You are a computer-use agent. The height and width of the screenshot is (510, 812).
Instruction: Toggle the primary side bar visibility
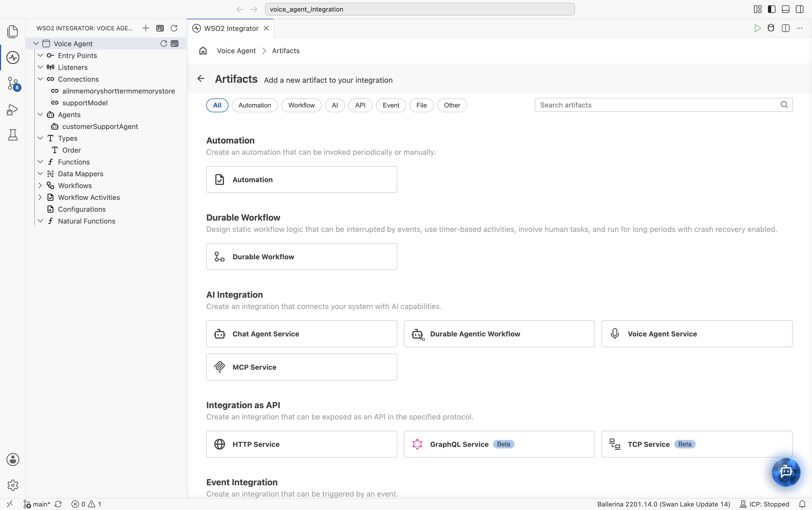(x=771, y=9)
